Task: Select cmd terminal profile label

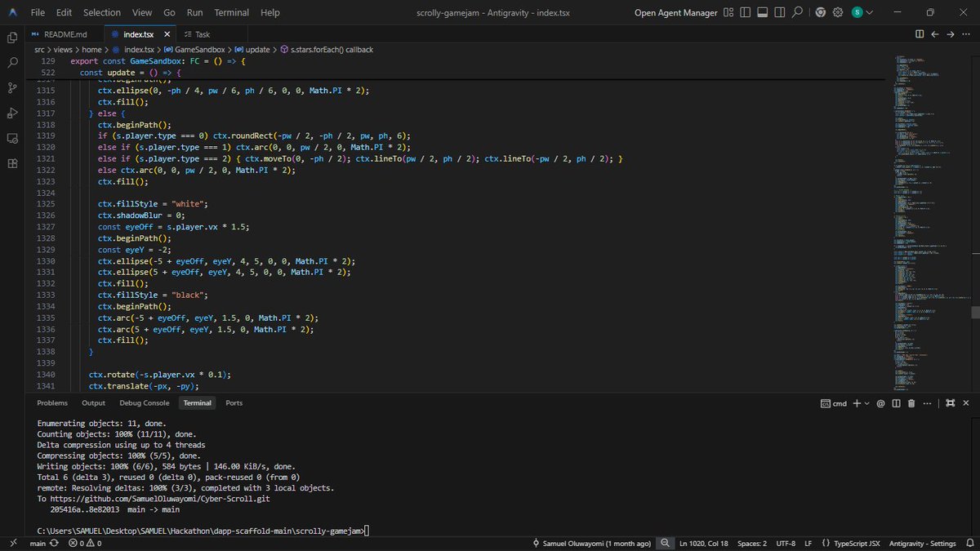Action: pos(833,403)
